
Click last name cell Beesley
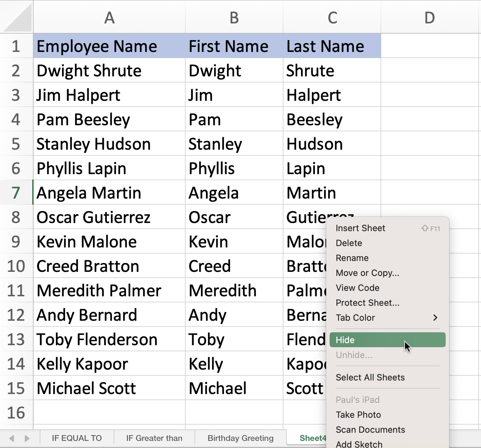click(332, 119)
